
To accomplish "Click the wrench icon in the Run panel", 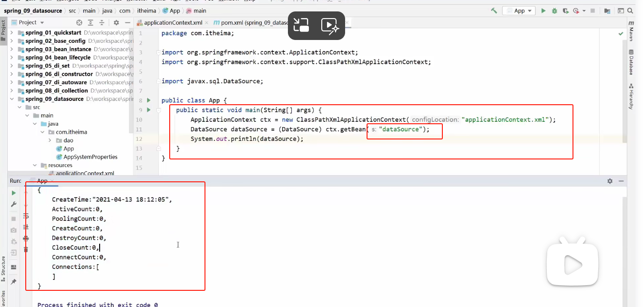I will pyautogui.click(x=13, y=204).
